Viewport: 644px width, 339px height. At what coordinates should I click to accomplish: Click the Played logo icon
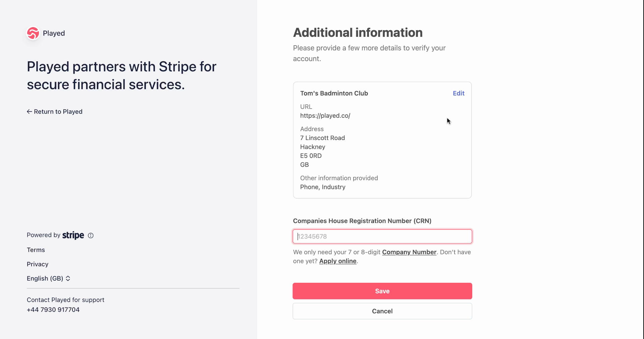click(33, 33)
